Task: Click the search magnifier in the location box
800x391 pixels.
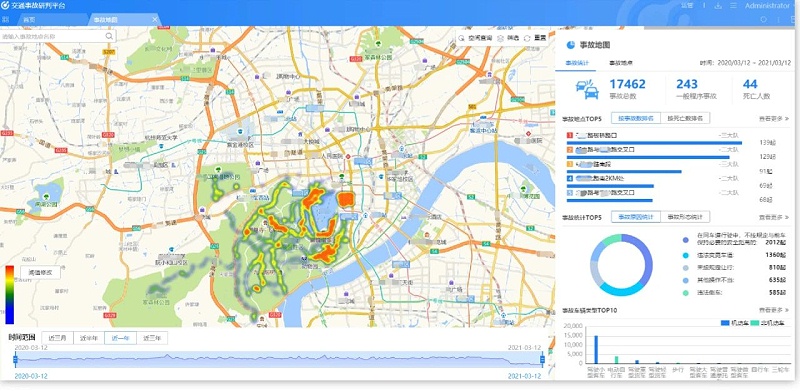Action: 109,36
